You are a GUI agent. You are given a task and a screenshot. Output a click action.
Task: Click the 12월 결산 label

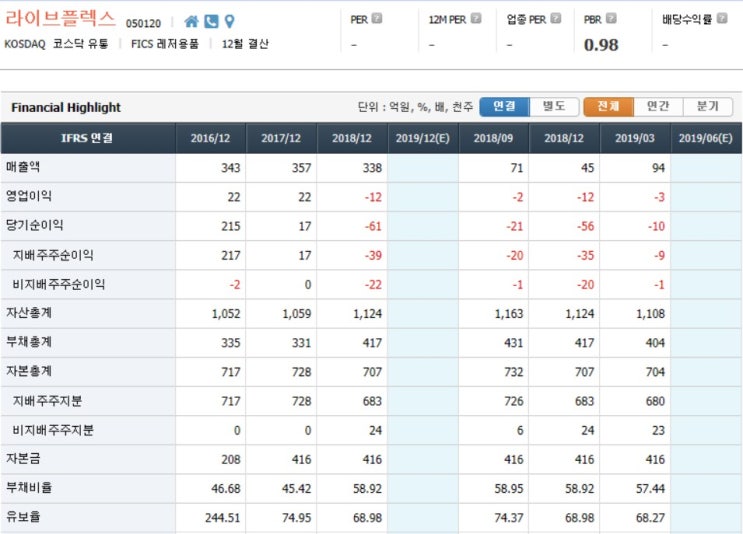point(245,44)
